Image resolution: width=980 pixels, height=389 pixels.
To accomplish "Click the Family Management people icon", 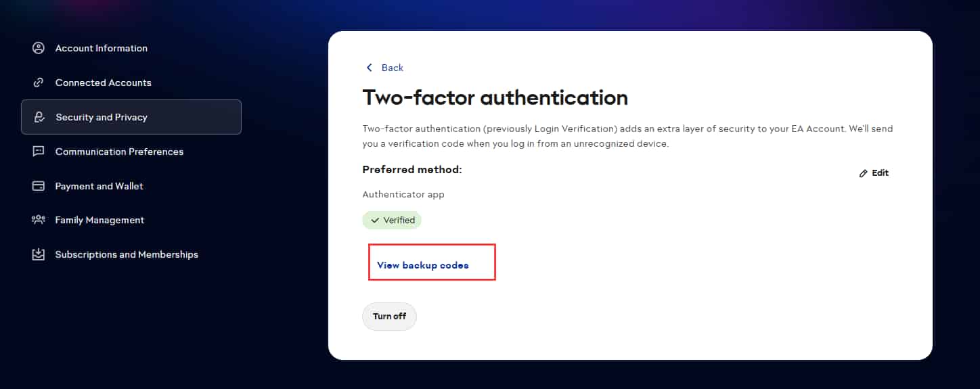I will [x=39, y=220].
